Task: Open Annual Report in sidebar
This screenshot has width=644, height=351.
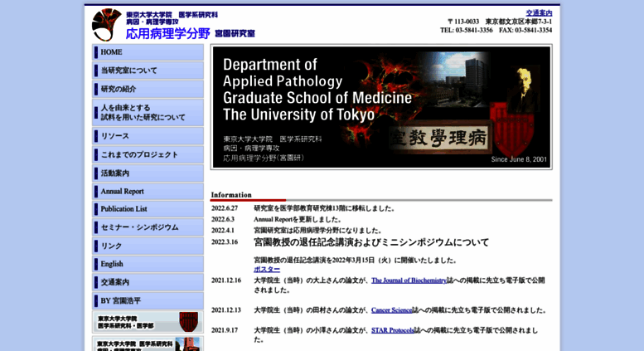Action: (x=148, y=192)
